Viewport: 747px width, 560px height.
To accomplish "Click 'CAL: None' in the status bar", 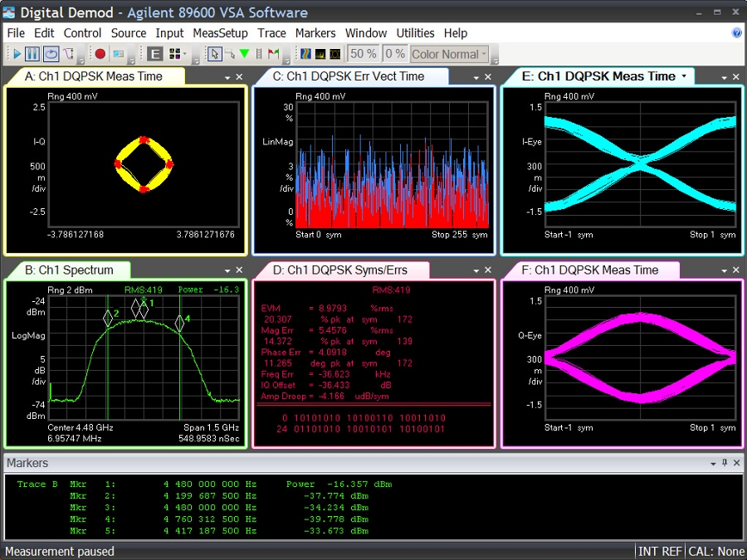I will 716,552.
